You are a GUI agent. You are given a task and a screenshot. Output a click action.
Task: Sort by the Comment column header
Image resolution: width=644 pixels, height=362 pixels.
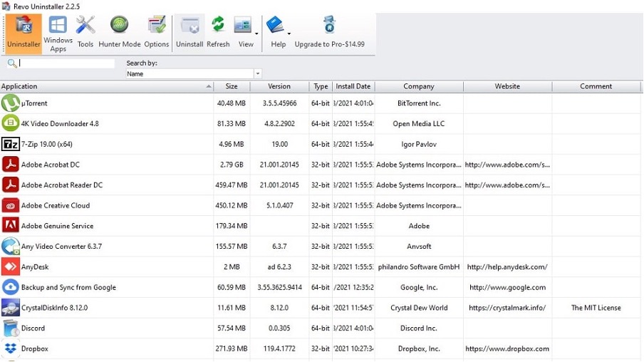coord(596,86)
